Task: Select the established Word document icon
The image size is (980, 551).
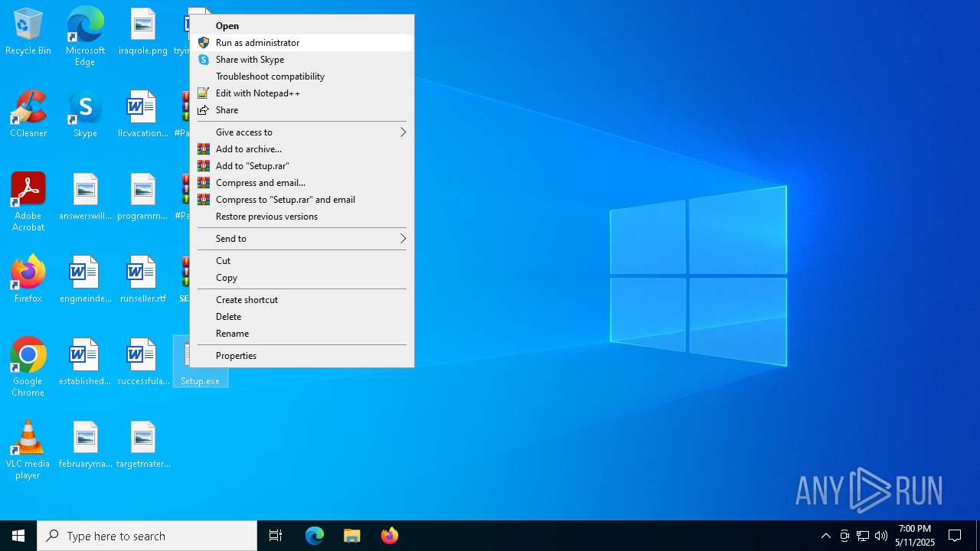Action: point(85,363)
